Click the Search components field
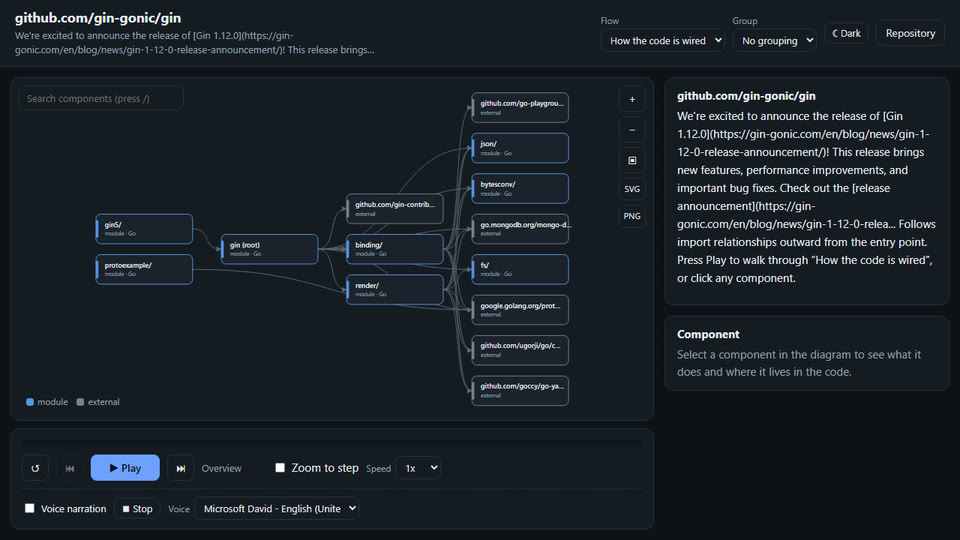This screenshot has width=960, height=540. click(101, 99)
